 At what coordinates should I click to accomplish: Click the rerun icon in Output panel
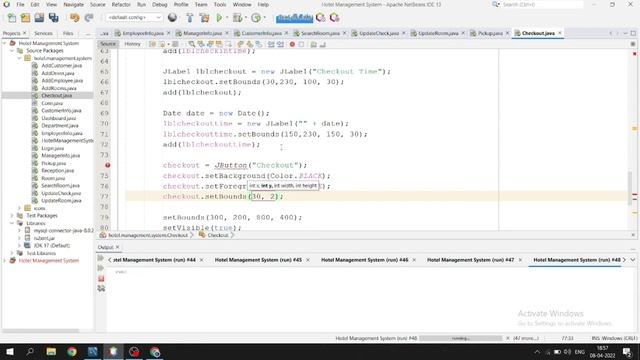click(100, 258)
